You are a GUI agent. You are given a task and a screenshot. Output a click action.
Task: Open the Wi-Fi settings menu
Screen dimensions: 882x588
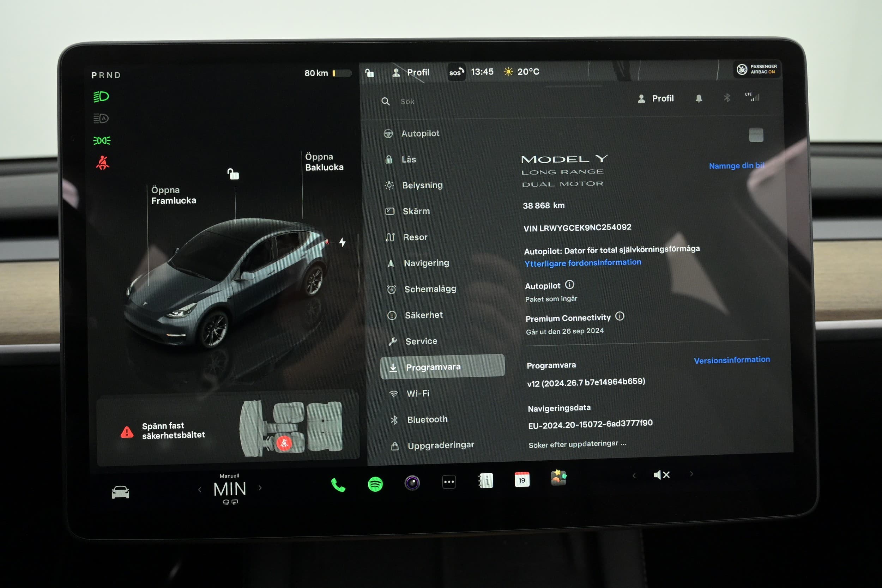410,393
